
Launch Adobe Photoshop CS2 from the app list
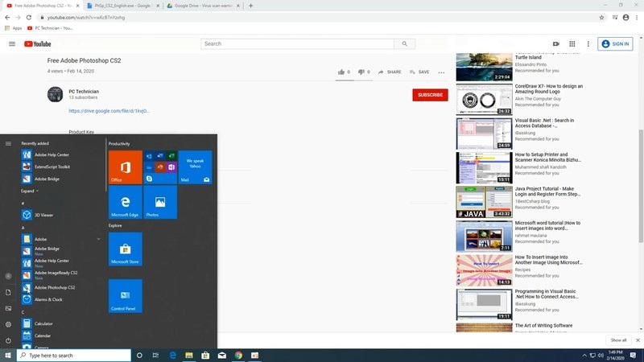(x=54, y=287)
